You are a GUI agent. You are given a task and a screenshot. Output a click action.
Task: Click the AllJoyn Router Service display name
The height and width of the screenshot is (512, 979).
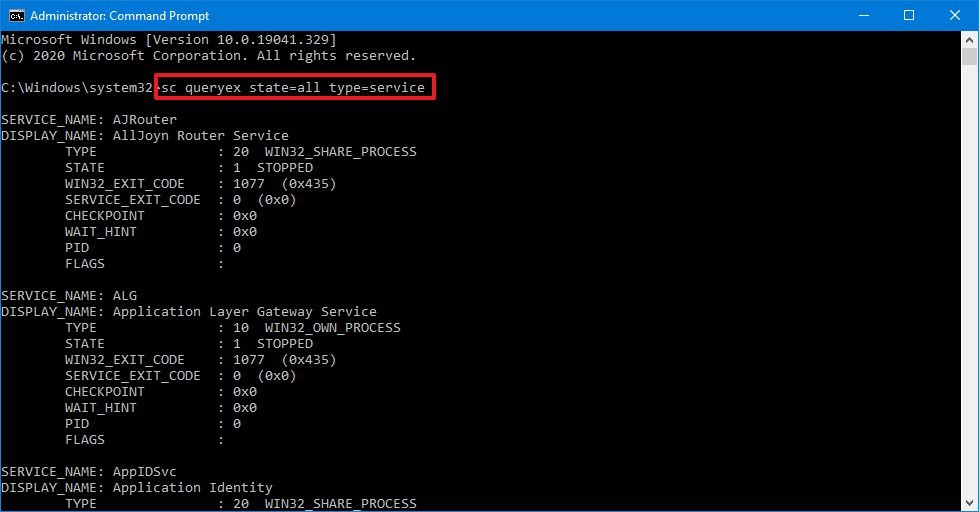pos(200,136)
